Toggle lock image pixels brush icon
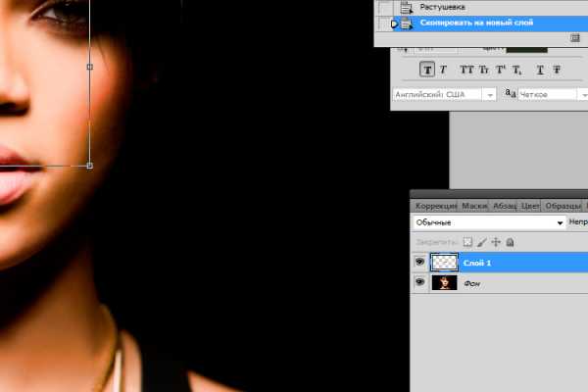The image size is (588, 392). 481,241
